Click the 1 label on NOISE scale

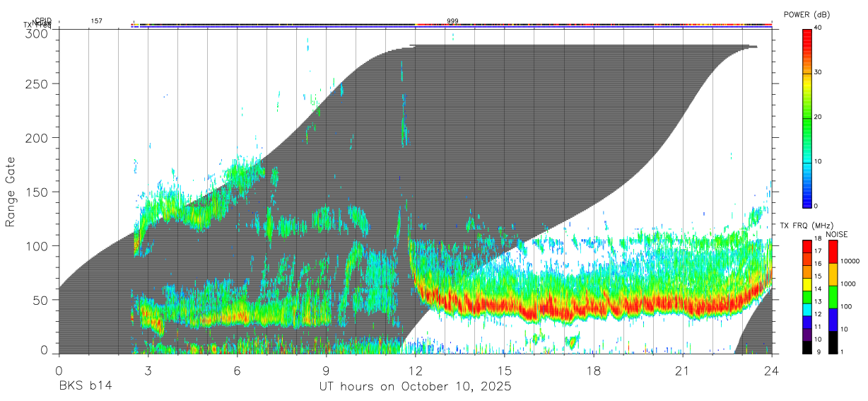coord(843,352)
